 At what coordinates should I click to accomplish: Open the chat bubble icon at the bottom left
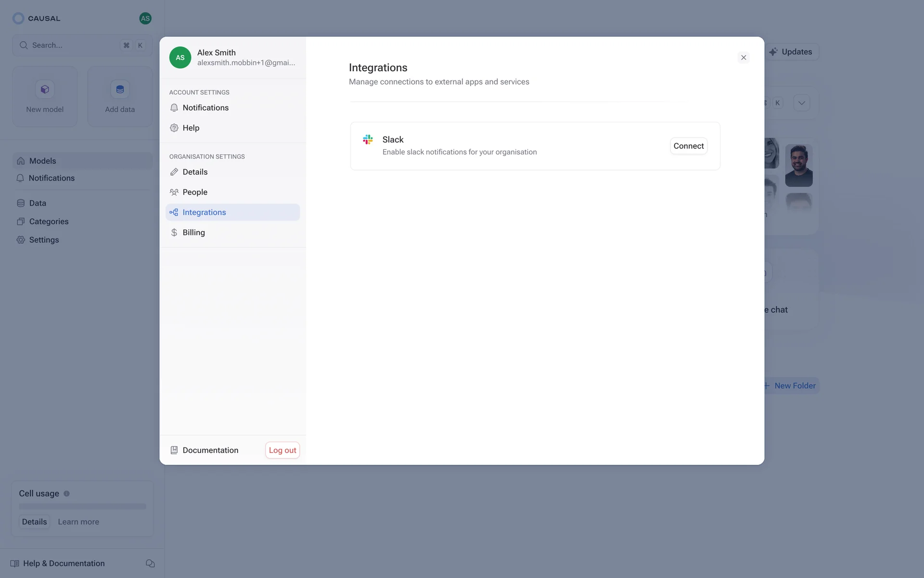tap(150, 564)
